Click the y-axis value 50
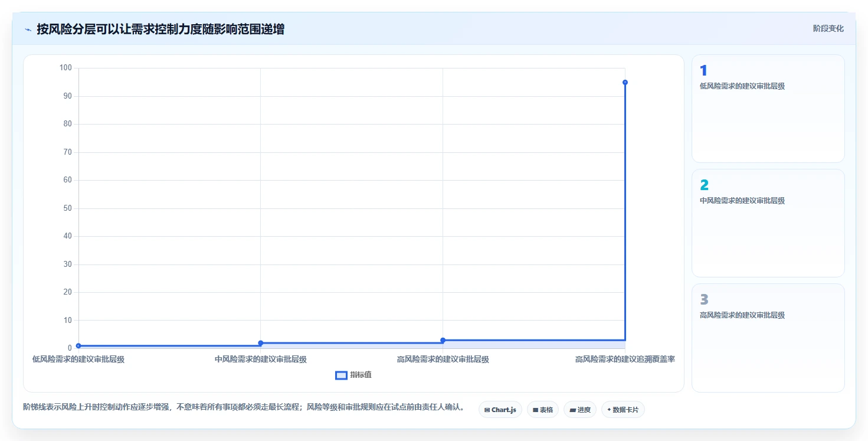Image resolution: width=868 pixels, height=441 pixels. [x=67, y=208]
